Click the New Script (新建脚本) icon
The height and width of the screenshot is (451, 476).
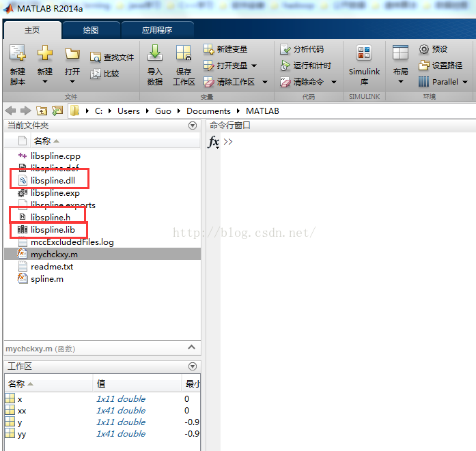(x=17, y=53)
